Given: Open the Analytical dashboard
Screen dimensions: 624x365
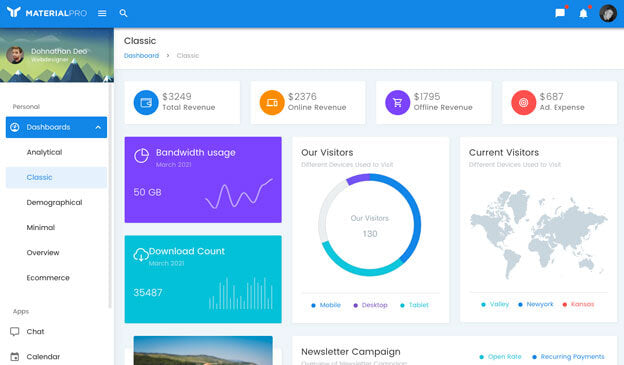Looking at the screenshot, I should (x=56, y=152).
